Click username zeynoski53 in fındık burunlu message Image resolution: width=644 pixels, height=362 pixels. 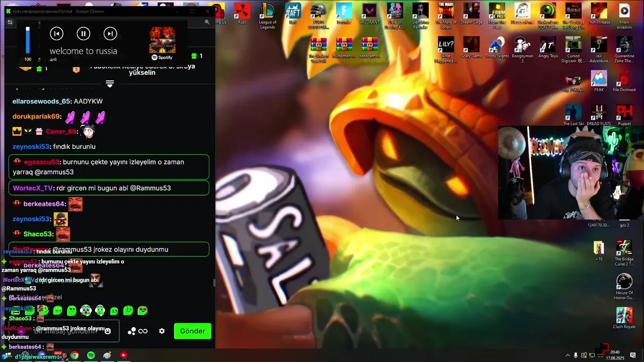(31, 147)
